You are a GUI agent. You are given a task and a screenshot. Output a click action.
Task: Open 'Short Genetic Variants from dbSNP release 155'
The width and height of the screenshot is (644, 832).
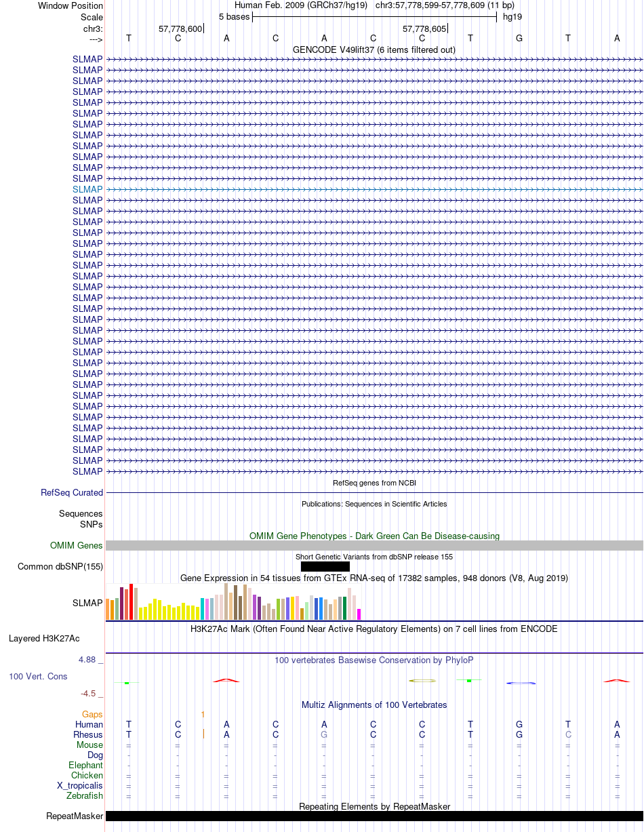374,557
